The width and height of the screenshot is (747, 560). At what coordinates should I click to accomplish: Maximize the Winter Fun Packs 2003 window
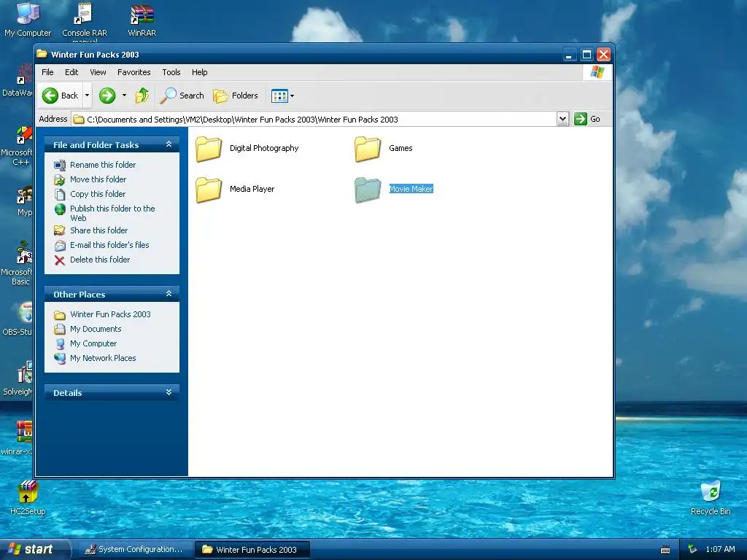coord(587,55)
